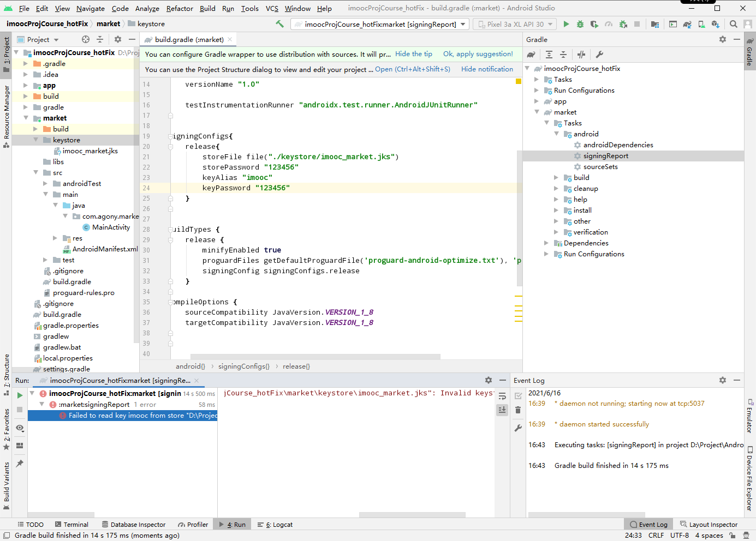Open Event Log wrench settings
Image resolution: width=756 pixels, height=541 pixels.
coord(518,428)
